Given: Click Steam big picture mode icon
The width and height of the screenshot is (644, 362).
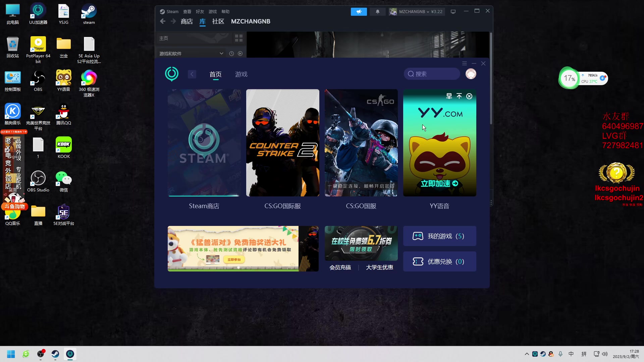Looking at the screenshot, I should (453, 12).
